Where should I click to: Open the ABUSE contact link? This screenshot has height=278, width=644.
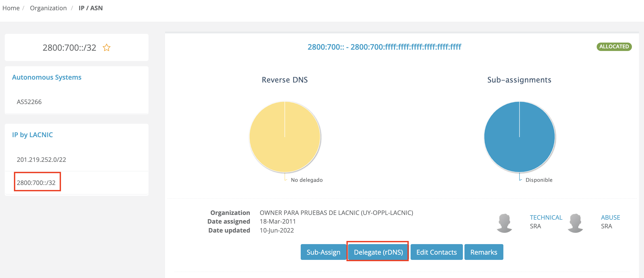click(x=610, y=218)
